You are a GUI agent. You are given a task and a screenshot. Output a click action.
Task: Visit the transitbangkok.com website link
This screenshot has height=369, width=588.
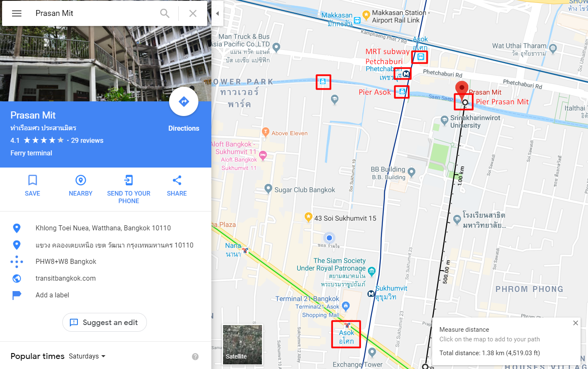pyautogui.click(x=66, y=278)
